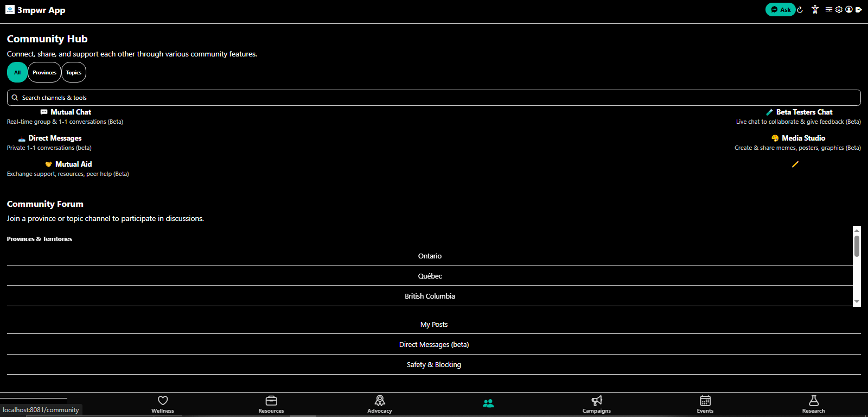Open the user profile icon
Image resolution: width=868 pixels, height=417 pixels.
[848, 9]
